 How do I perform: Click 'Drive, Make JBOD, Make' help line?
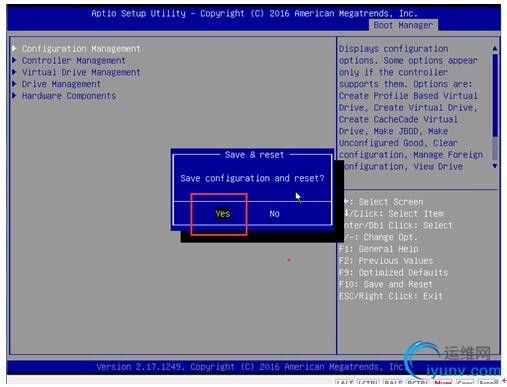point(393,131)
